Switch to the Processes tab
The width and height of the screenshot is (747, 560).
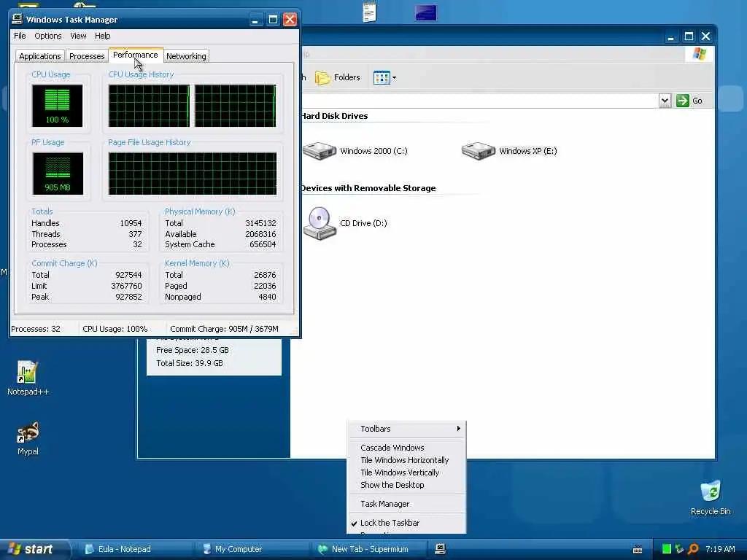tap(87, 56)
